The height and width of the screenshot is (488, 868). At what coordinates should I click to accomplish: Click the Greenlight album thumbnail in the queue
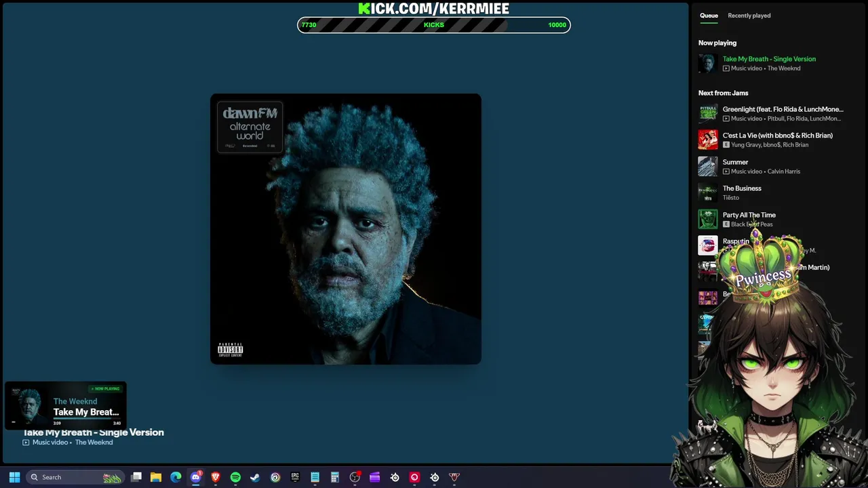(x=708, y=113)
